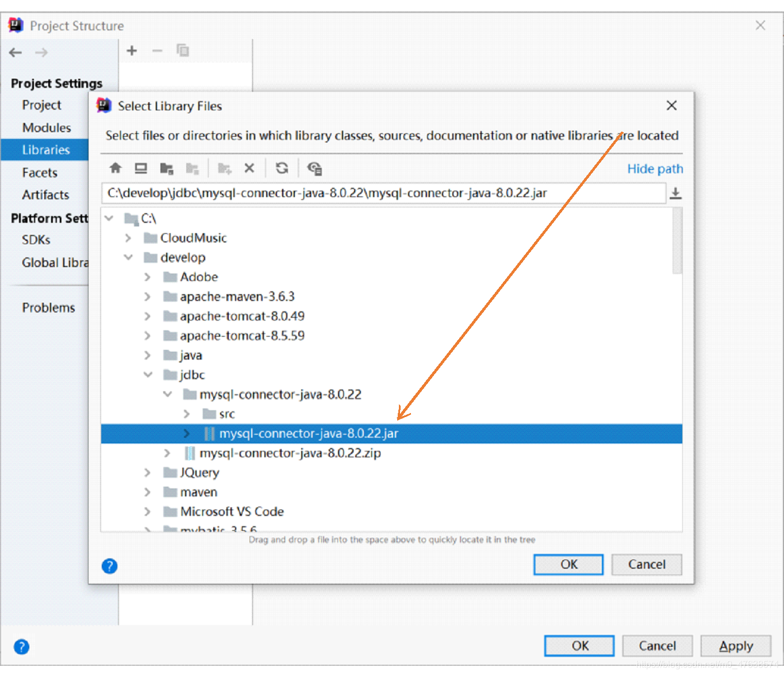
Task: Collapse the develop folder chevron
Action: click(x=128, y=257)
